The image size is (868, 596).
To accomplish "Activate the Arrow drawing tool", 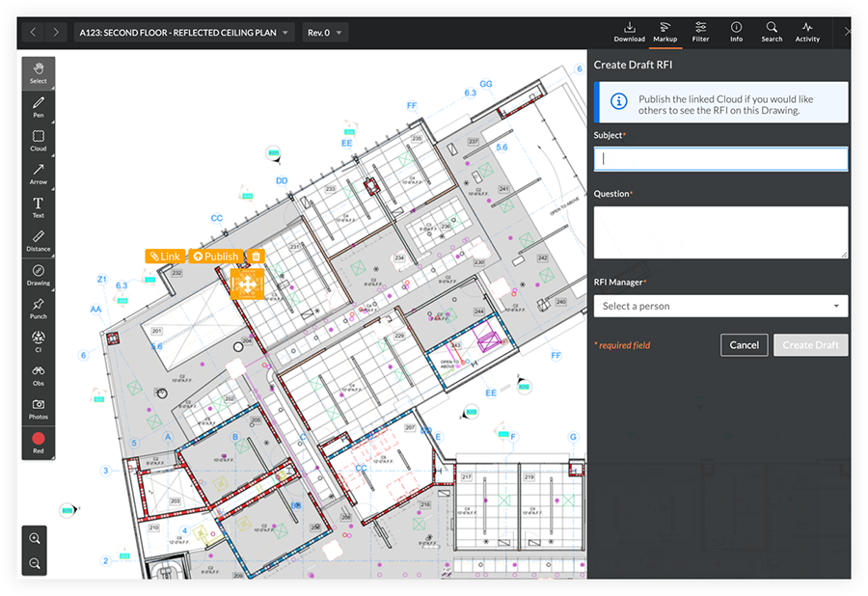I will point(39,174).
